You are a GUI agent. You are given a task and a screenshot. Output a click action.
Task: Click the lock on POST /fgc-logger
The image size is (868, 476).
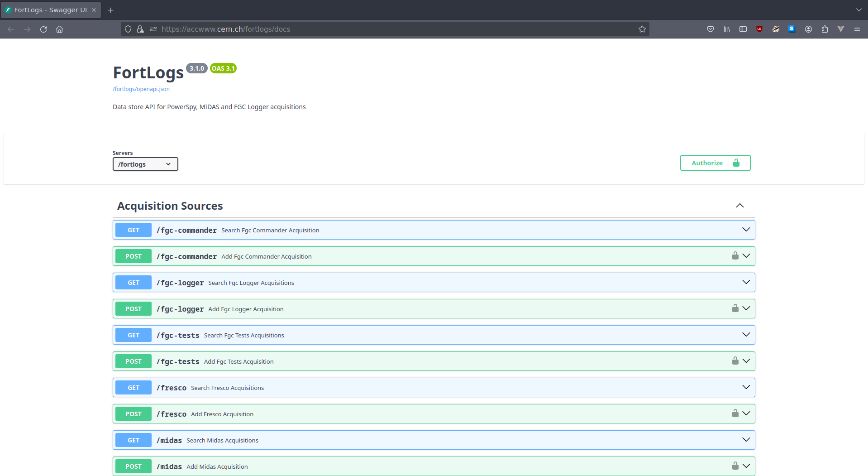(x=735, y=308)
